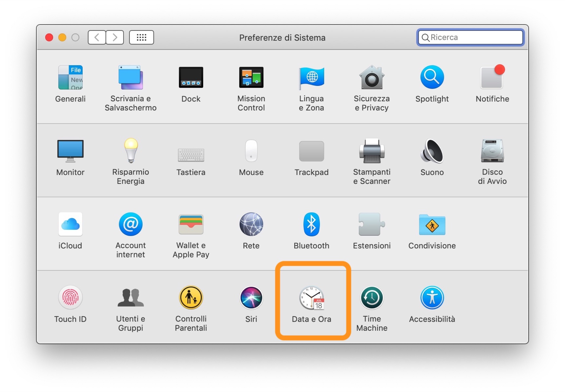
Task: Open Notifiche preferences icon
Action: point(492,77)
